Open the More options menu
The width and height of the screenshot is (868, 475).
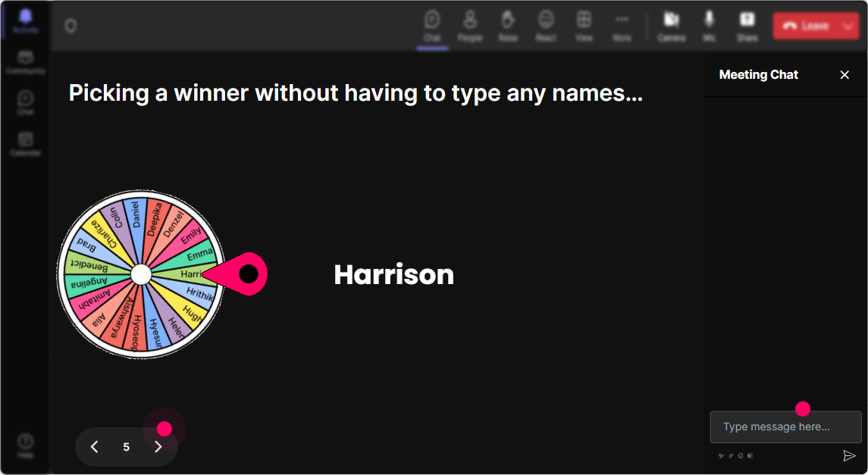pyautogui.click(x=622, y=26)
